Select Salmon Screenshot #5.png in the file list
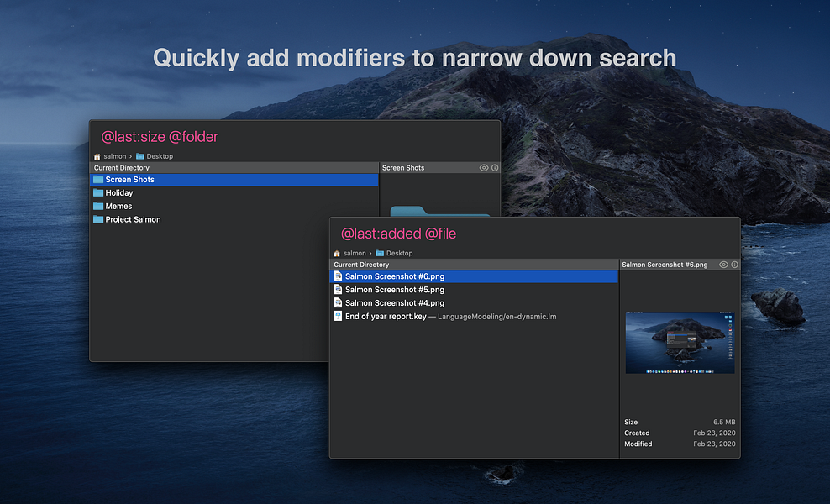This screenshot has width=830, height=504. 474,290
